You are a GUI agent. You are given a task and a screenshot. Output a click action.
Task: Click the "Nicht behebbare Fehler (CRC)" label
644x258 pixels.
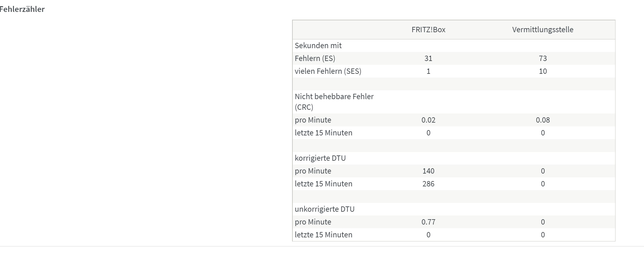click(x=334, y=102)
